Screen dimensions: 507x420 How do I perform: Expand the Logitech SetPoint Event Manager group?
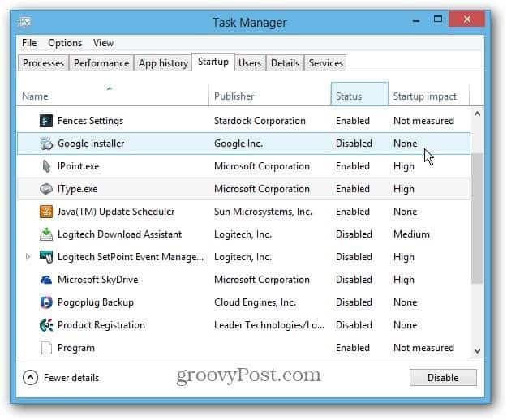tap(28, 257)
